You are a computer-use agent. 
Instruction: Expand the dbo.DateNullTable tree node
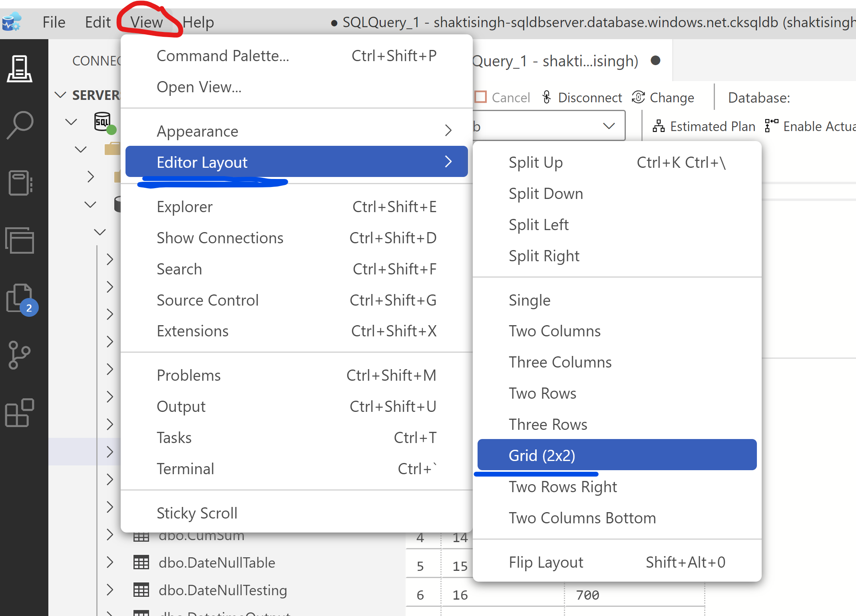click(x=110, y=562)
